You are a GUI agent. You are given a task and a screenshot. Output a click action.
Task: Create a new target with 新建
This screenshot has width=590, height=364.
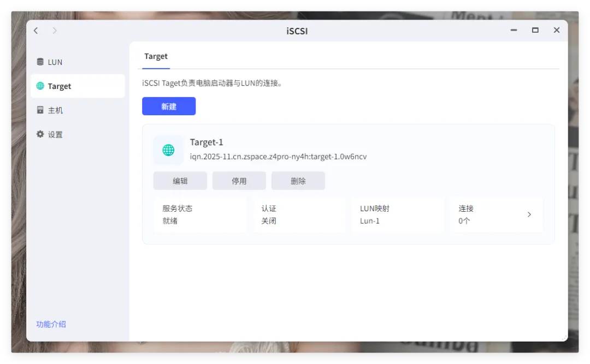tap(169, 106)
